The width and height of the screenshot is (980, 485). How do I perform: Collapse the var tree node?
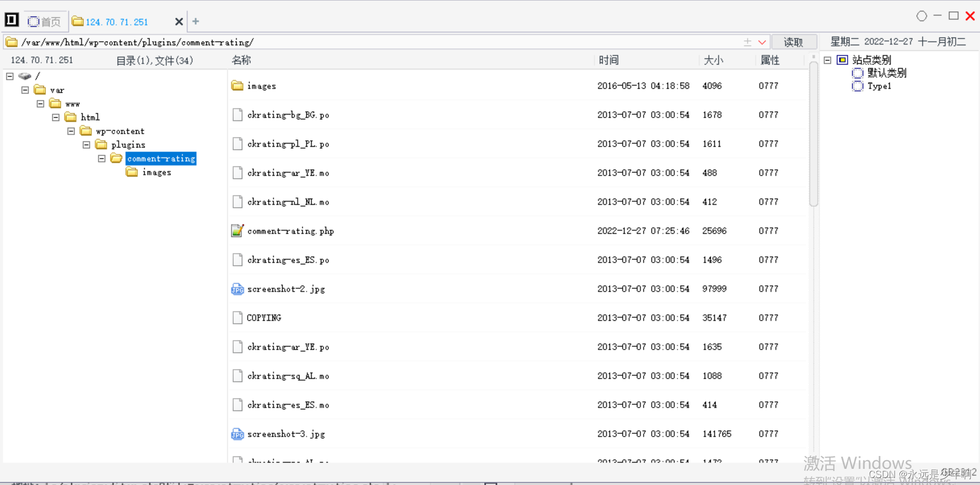point(25,90)
